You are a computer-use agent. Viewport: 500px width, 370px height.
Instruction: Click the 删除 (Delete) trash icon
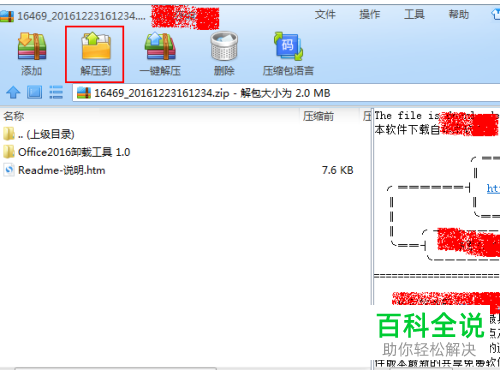click(224, 46)
